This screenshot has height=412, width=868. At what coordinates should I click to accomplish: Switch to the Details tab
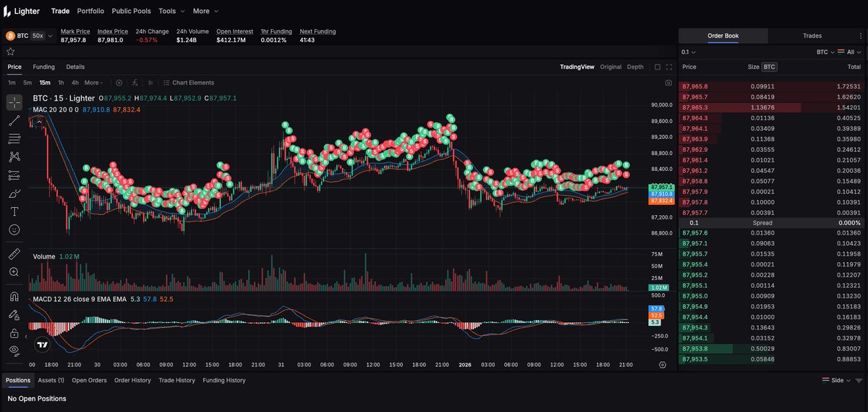[75, 67]
